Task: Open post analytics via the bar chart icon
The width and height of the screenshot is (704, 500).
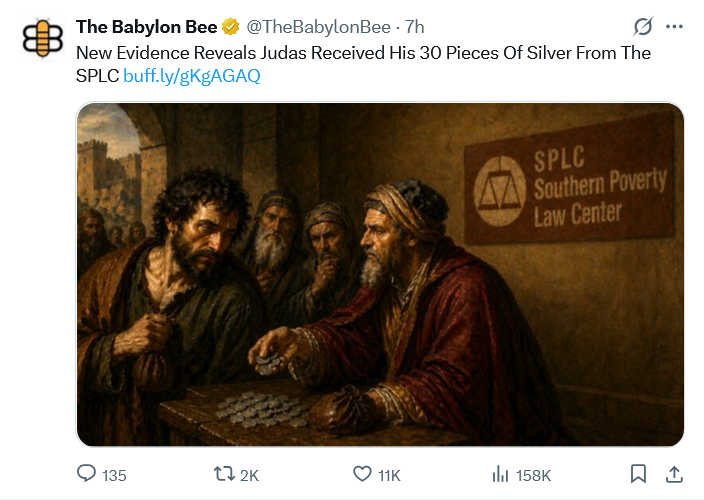Action: 502,474
